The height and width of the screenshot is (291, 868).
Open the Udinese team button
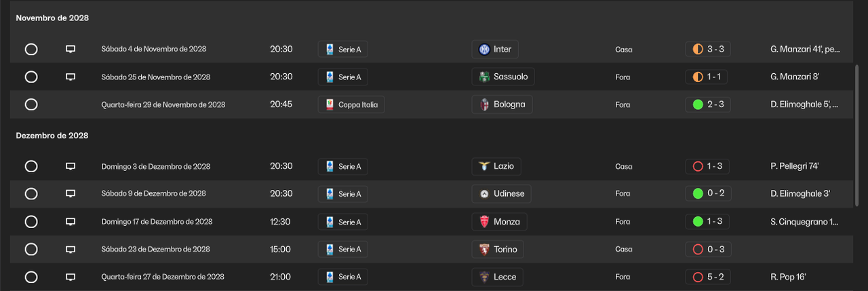[502, 193]
